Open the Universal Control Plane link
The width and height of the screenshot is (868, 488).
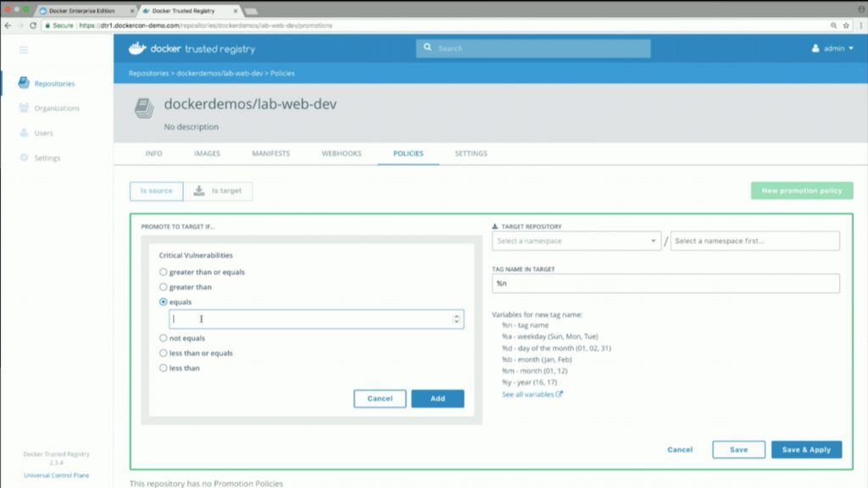(x=57, y=475)
